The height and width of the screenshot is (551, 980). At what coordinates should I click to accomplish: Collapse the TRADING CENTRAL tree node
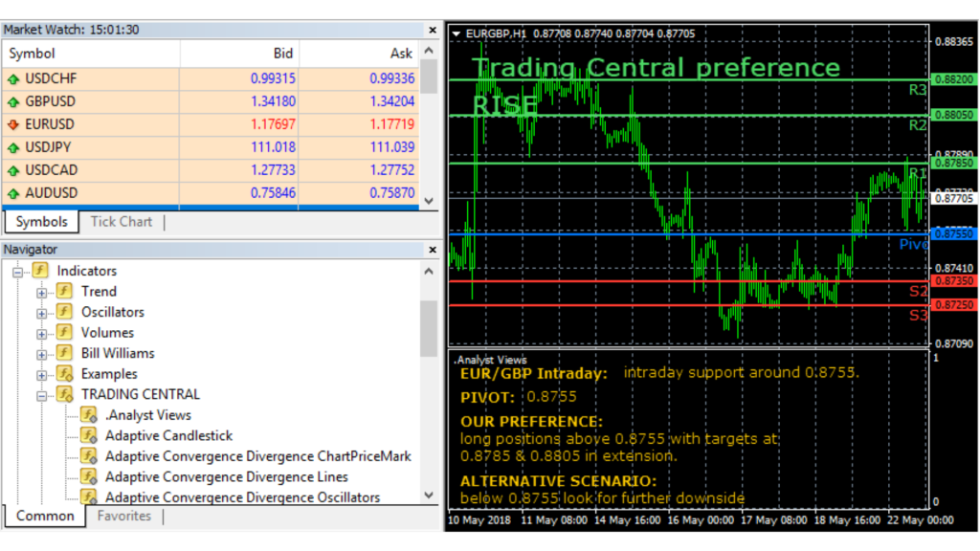click(x=41, y=395)
